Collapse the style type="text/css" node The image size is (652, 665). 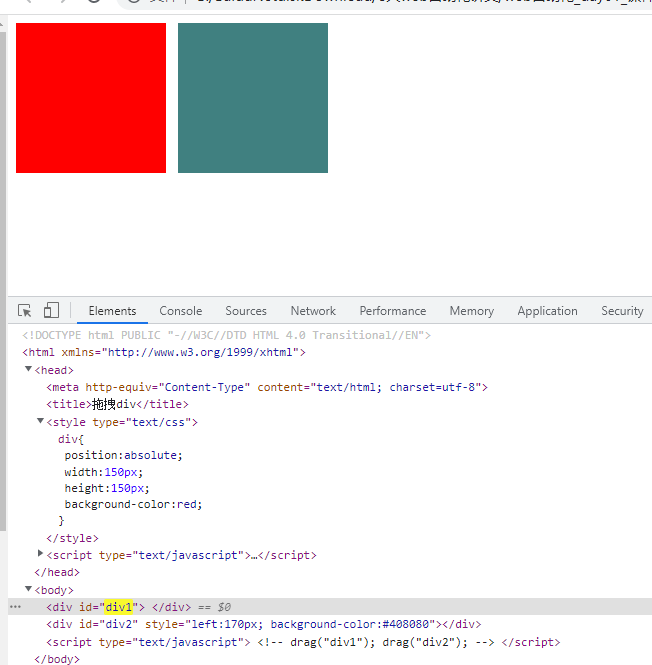point(40,421)
